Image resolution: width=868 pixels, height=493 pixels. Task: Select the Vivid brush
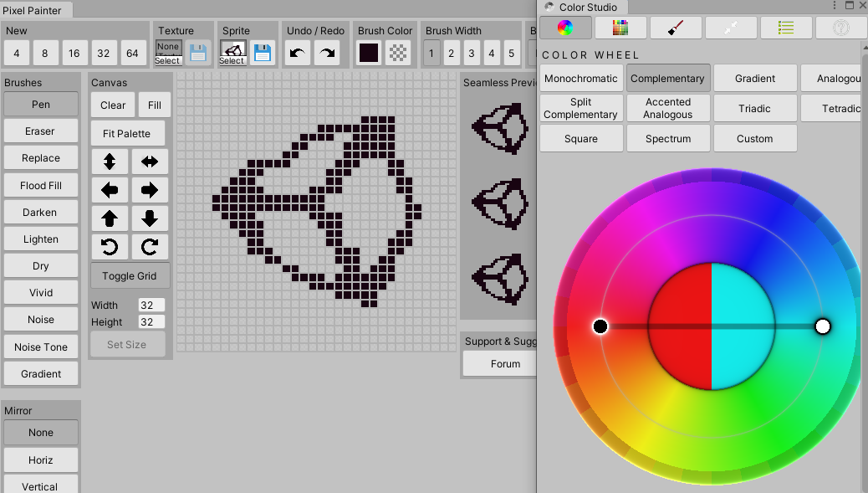coord(41,292)
